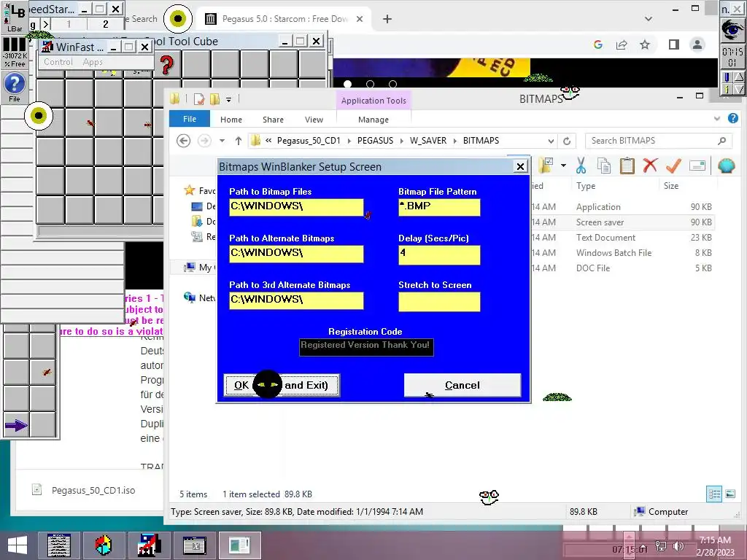Click the Path to 3rd Alternate Bitmaps field
The height and width of the screenshot is (560, 747).
click(296, 300)
